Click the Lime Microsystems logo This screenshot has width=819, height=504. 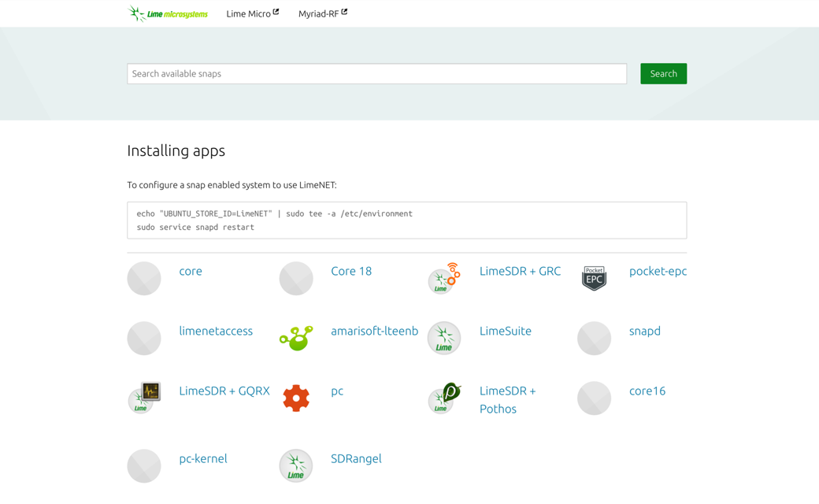point(168,13)
